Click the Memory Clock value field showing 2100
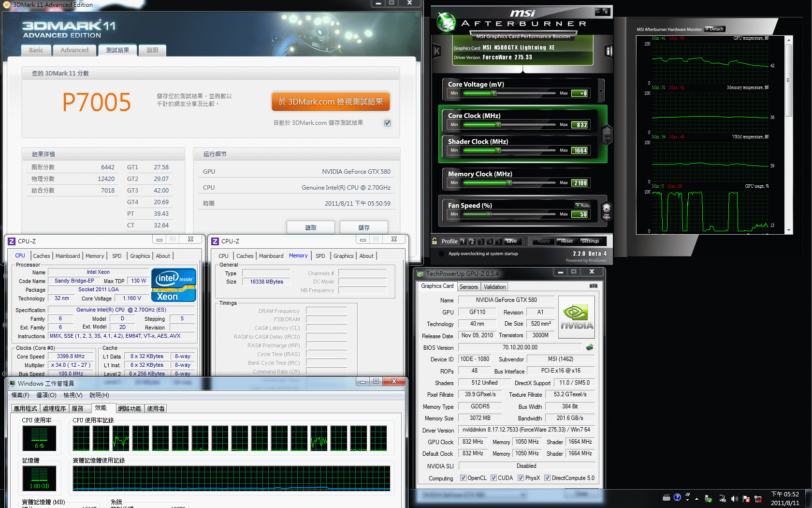Screen dimensions: 812x508 580,183
